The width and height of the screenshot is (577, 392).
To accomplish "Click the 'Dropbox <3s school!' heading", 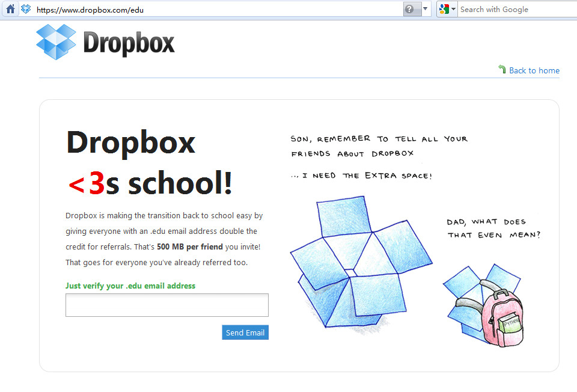I will (149, 162).
